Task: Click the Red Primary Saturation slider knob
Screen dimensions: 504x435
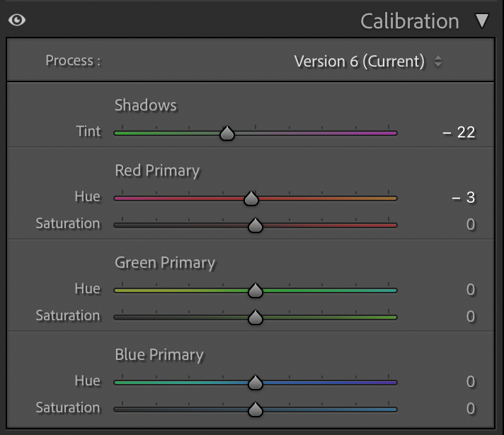Action: (256, 225)
